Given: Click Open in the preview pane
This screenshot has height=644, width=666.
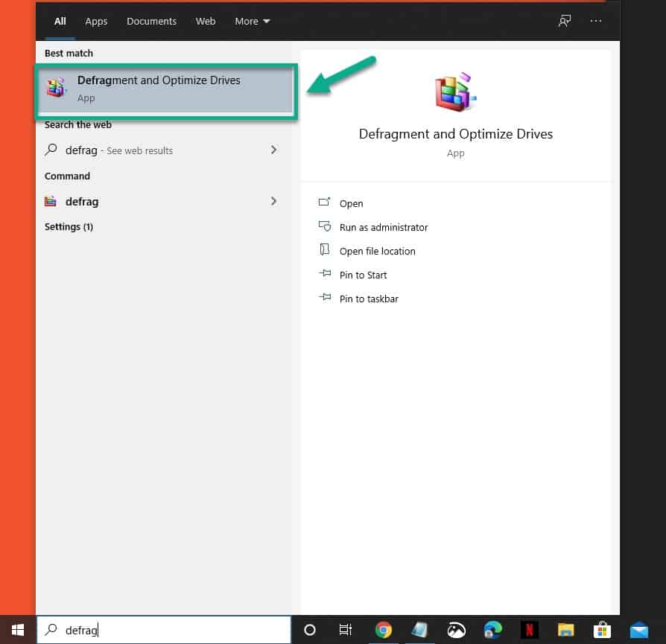Looking at the screenshot, I should click(352, 204).
